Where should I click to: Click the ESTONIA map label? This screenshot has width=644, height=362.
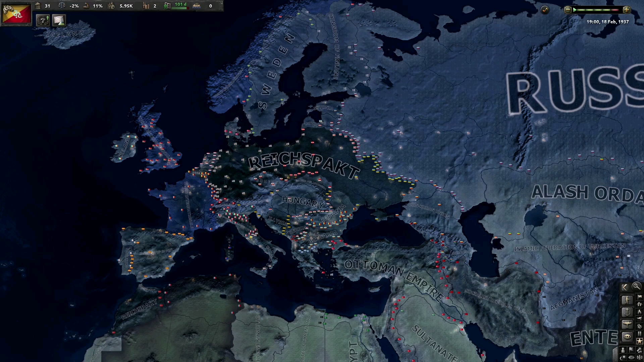click(x=323, y=108)
